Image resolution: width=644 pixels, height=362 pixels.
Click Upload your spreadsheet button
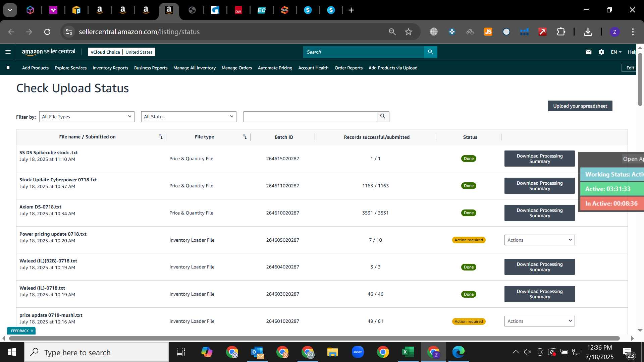pos(580,106)
